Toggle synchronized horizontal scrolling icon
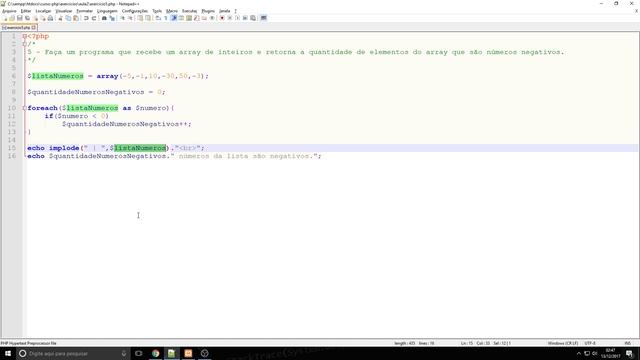The height and width of the screenshot is (360, 640). (147, 18)
